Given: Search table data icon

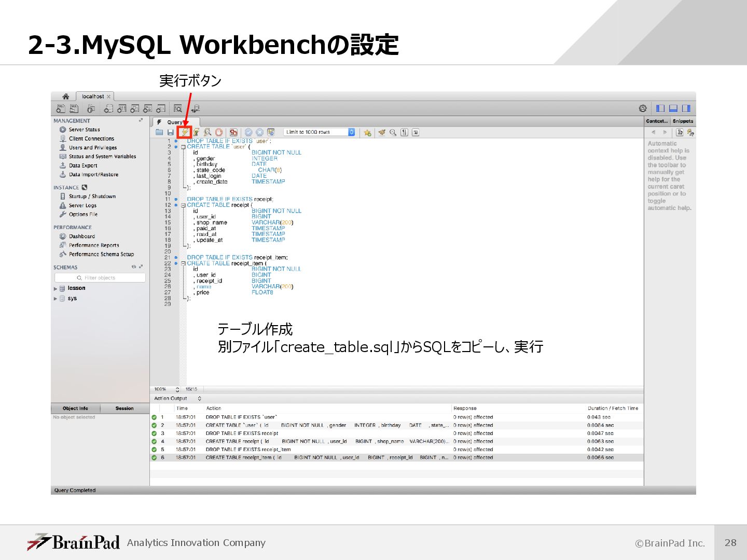Looking at the screenshot, I should 178,108.
